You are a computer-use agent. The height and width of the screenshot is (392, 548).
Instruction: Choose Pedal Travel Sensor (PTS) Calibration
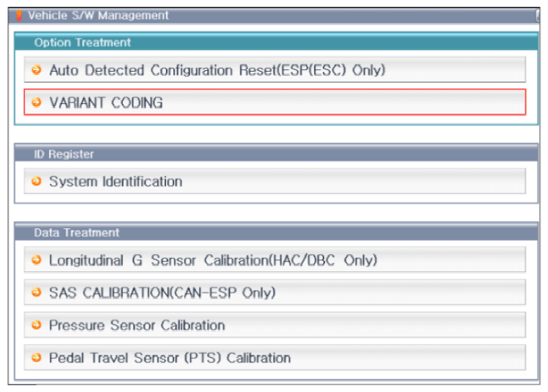[170, 357]
